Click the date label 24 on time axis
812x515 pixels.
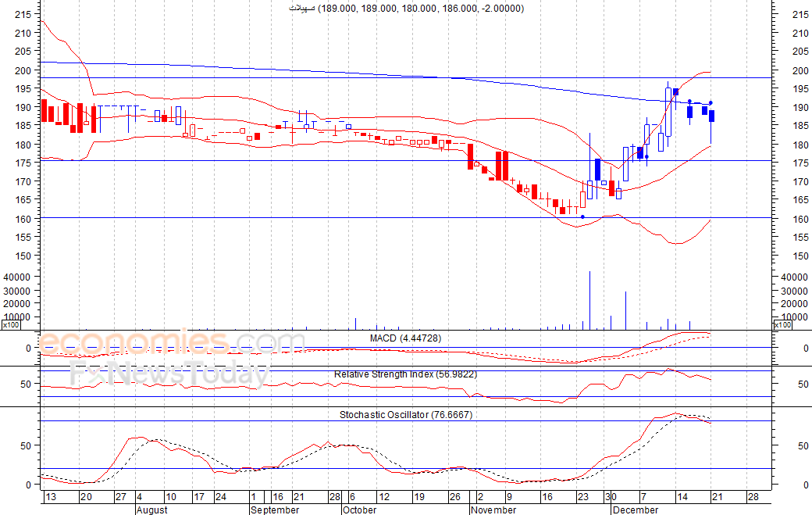[221, 497]
